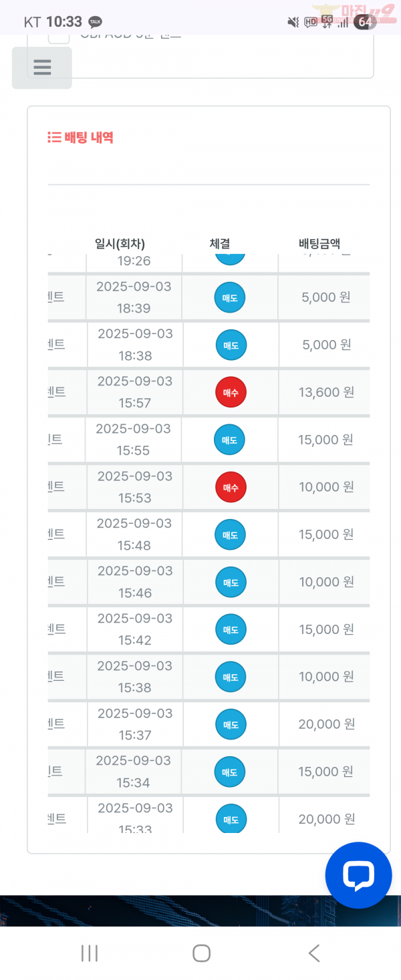Viewport: 401px width, 980px height.
Task: Tap the 매도 badge in the 15:48 row
Action: 230,534
